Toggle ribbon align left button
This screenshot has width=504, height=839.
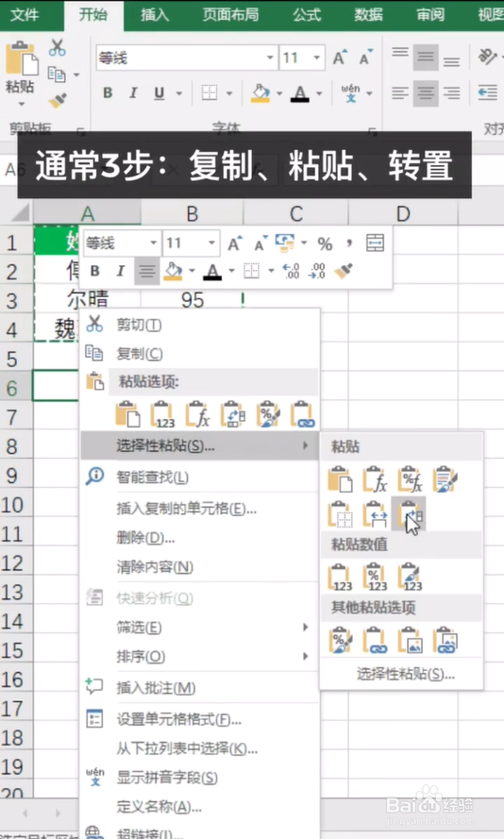pos(399,93)
